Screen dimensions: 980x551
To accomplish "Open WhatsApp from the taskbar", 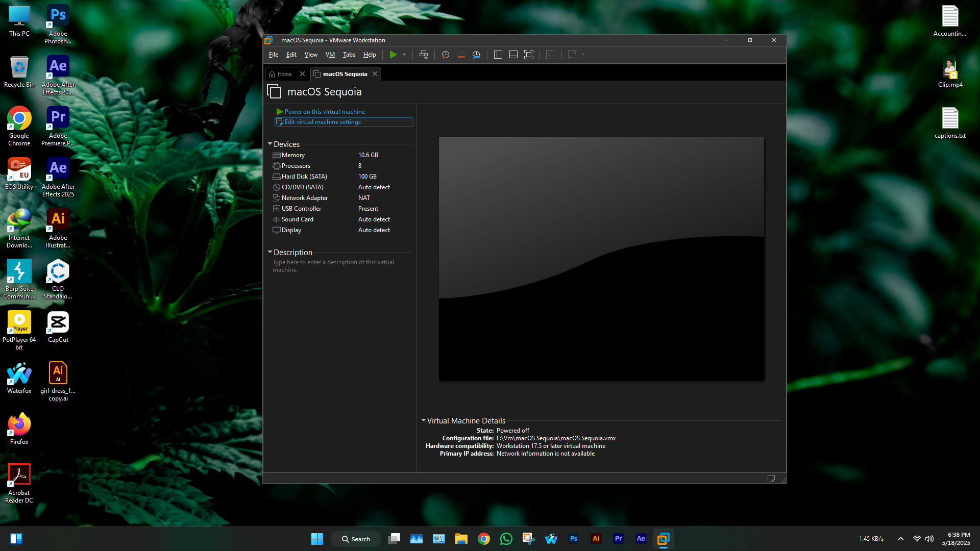I will [506, 539].
